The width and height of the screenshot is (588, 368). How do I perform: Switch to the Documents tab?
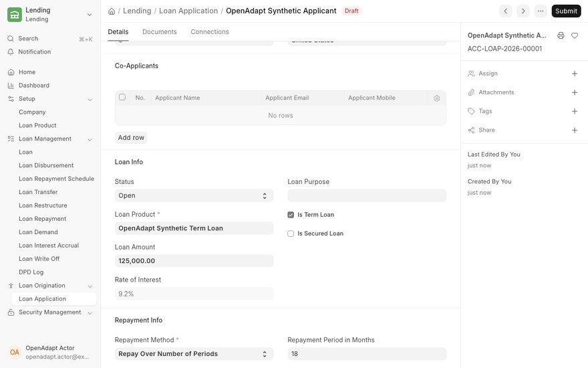160,32
